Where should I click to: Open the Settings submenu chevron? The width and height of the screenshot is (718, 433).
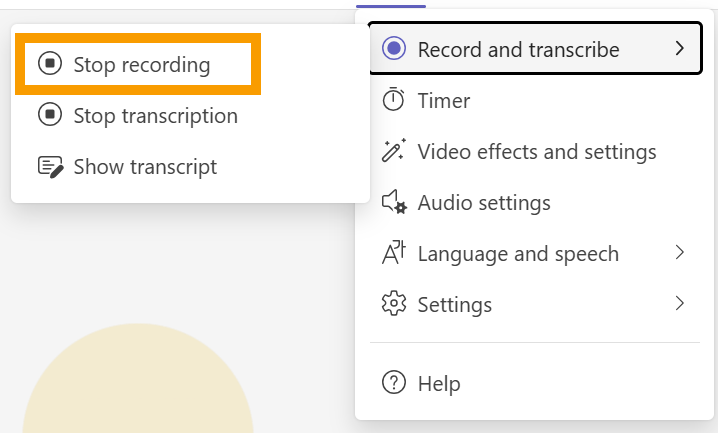tap(680, 303)
